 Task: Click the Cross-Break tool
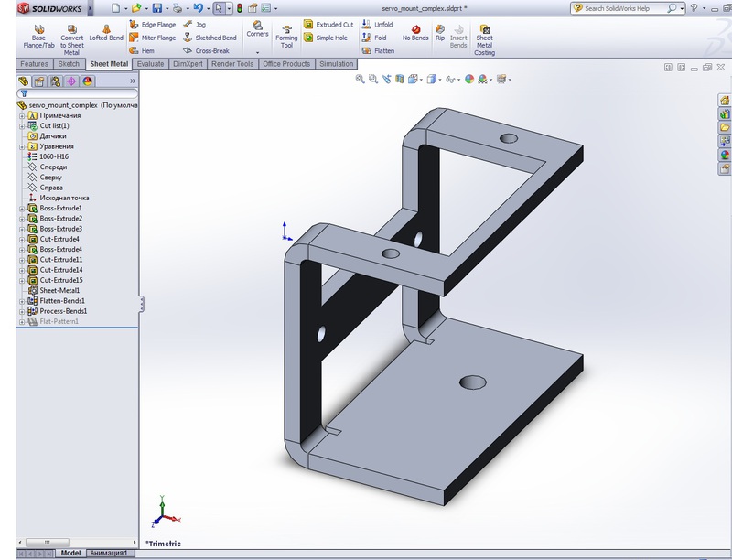[x=207, y=50]
